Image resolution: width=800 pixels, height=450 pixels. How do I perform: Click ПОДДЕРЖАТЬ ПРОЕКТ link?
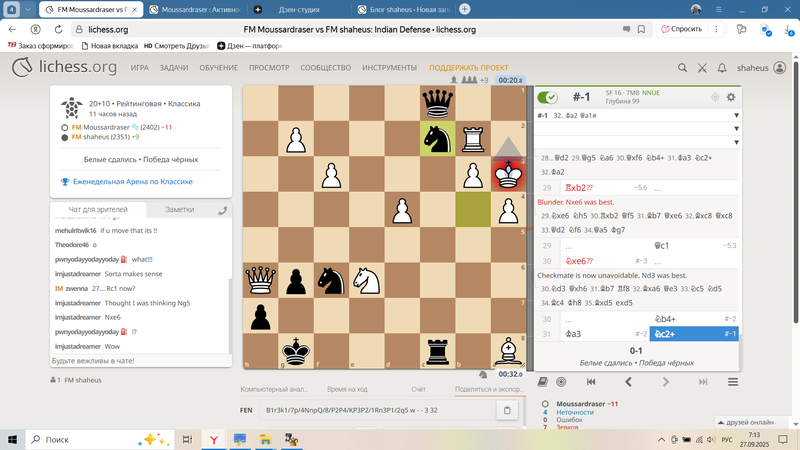468,67
